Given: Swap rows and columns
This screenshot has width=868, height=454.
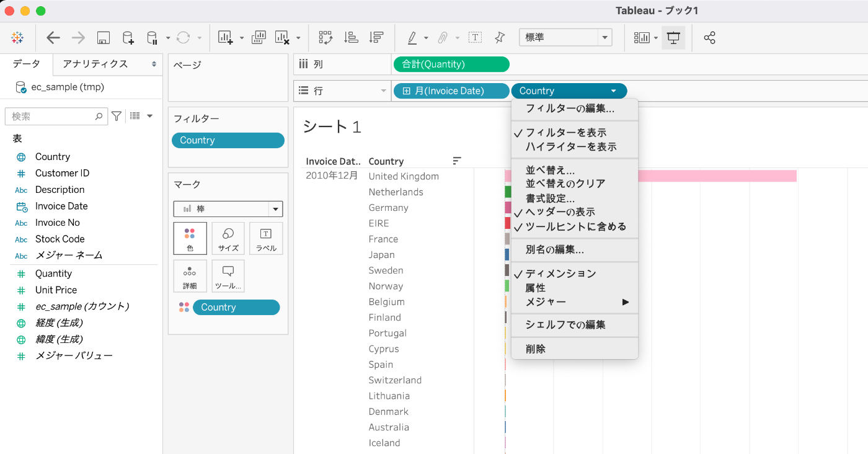Looking at the screenshot, I should (x=325, y=38).
